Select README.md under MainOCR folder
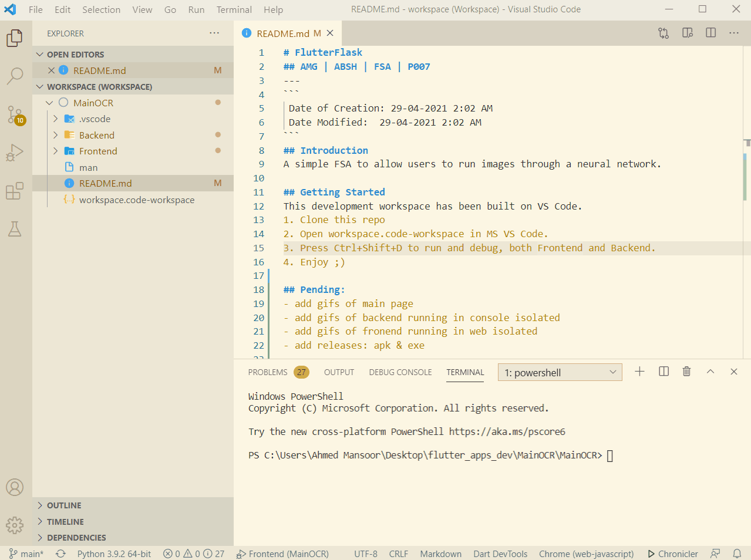The width and height of the screenshot is (751, 560). click(133, 183)
